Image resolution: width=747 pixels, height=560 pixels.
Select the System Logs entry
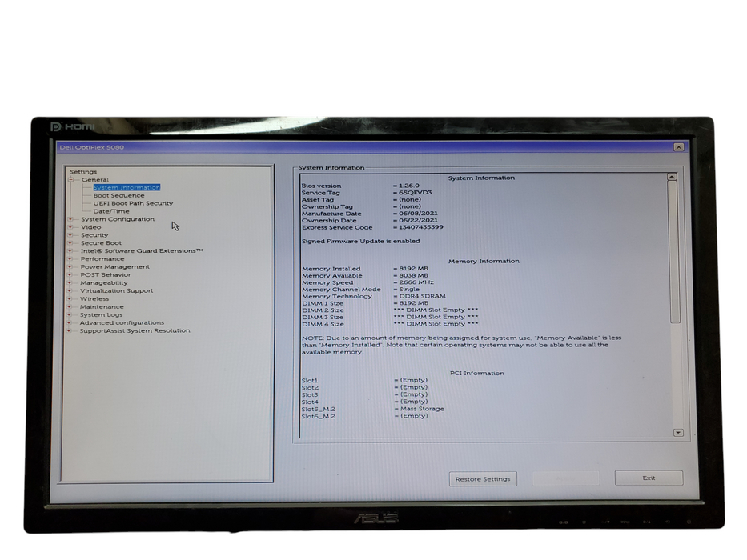point(101,314)
